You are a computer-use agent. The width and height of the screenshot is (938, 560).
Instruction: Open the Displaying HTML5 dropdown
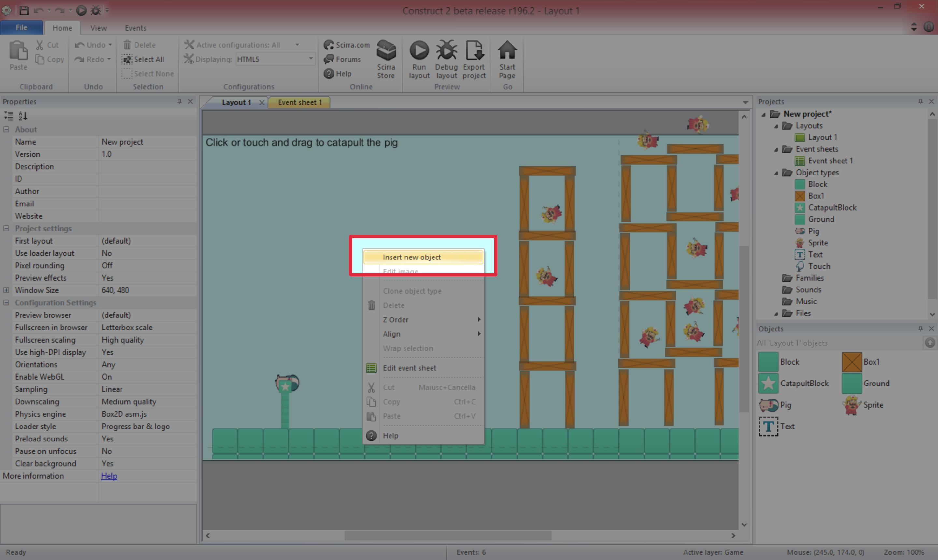pos(311,59)
